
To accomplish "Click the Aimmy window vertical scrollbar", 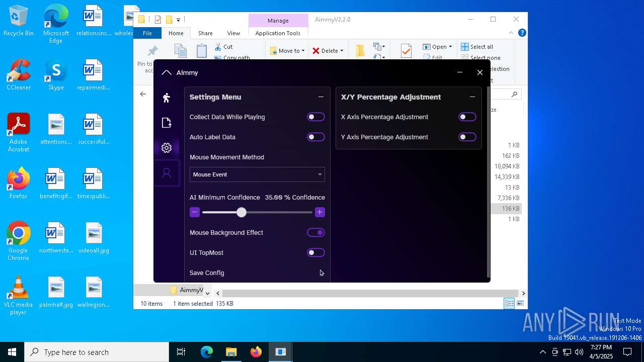I will (x=488, y=183).
